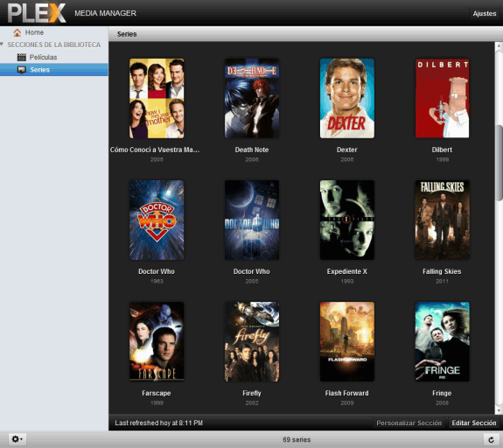Screen dimensions: 503x448
Task: Click the 'Falling Skies' title text
Action: point(442,271)
